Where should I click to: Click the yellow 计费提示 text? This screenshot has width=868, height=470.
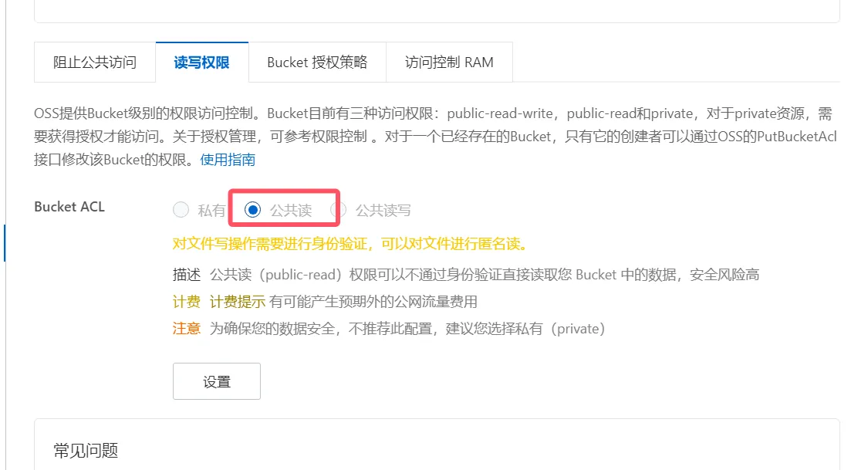[x=238, y=302]
